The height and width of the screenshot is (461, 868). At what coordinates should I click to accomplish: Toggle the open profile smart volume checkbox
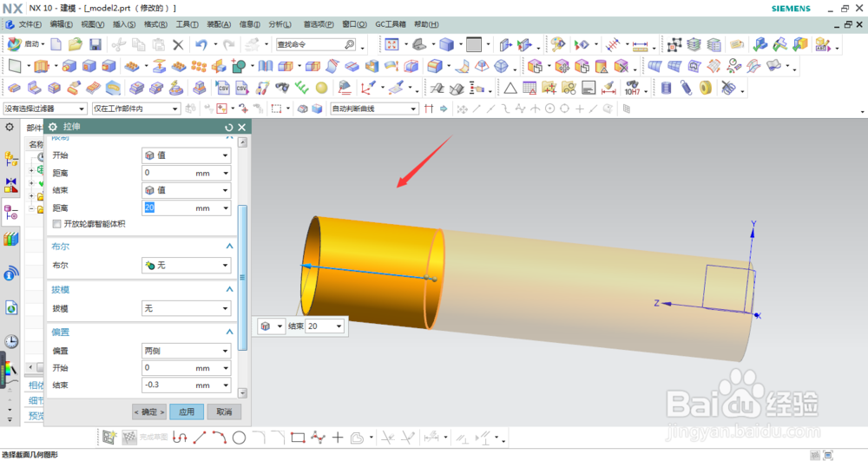click(56, 224)
